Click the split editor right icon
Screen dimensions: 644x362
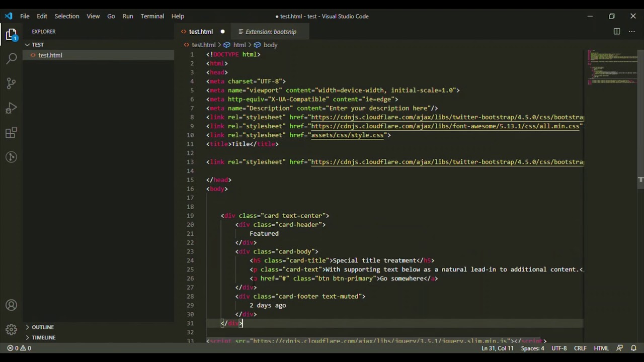click(617, 32)
